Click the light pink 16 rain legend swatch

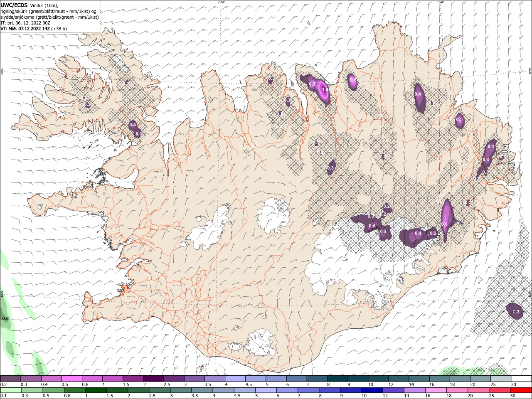[436, 390]
